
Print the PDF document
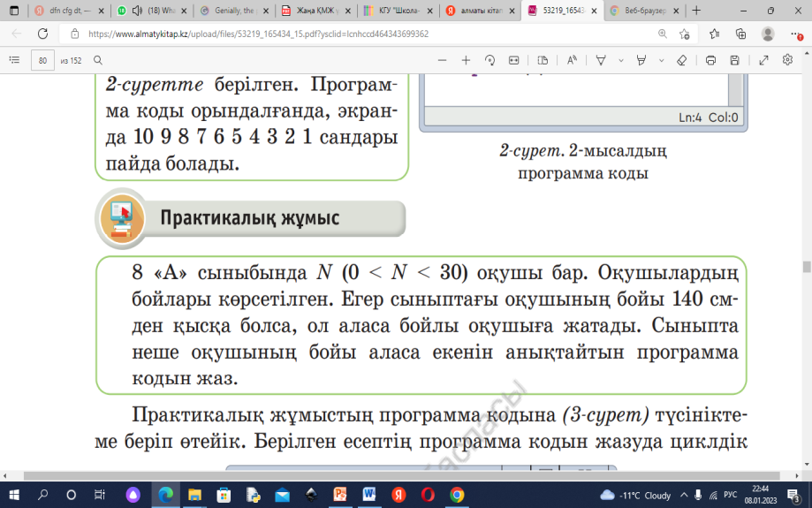click(x=710, y=60)
